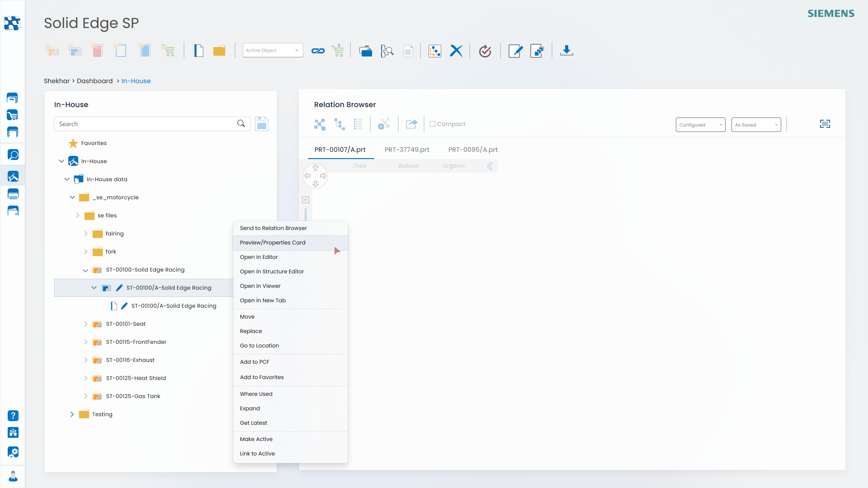Screen dimensions: 868x488
Task: Click the list view icon in Relation Browser
Action: tap(358, 124)
